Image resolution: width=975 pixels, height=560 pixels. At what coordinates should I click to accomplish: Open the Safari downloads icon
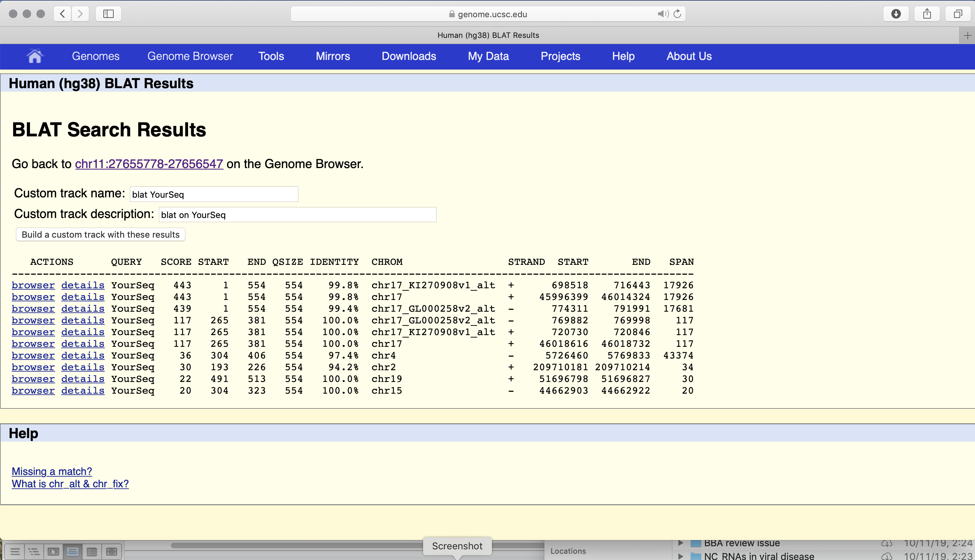pyautogui.click(x=896, y=14)
